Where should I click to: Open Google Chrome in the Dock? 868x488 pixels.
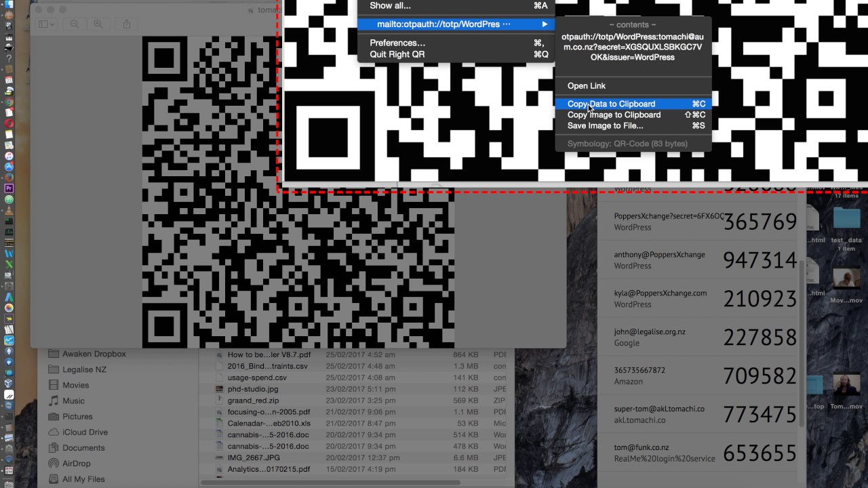(9, 102)
